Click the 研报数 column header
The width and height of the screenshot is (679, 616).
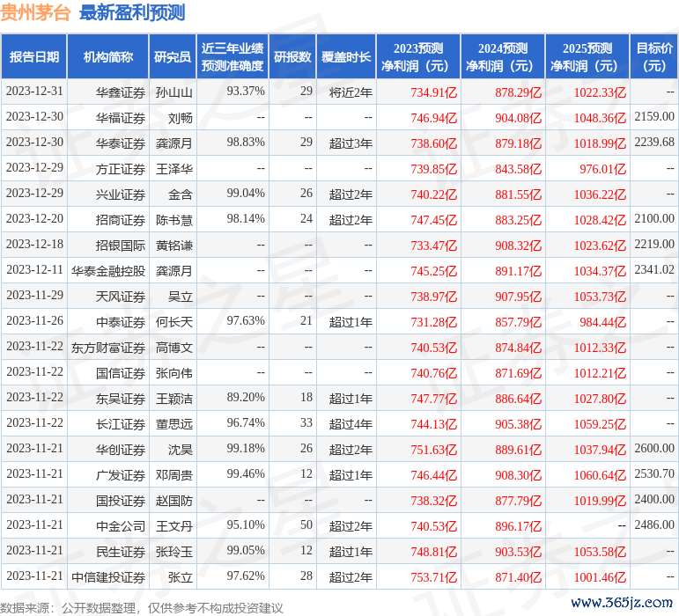tap(292, 56)
